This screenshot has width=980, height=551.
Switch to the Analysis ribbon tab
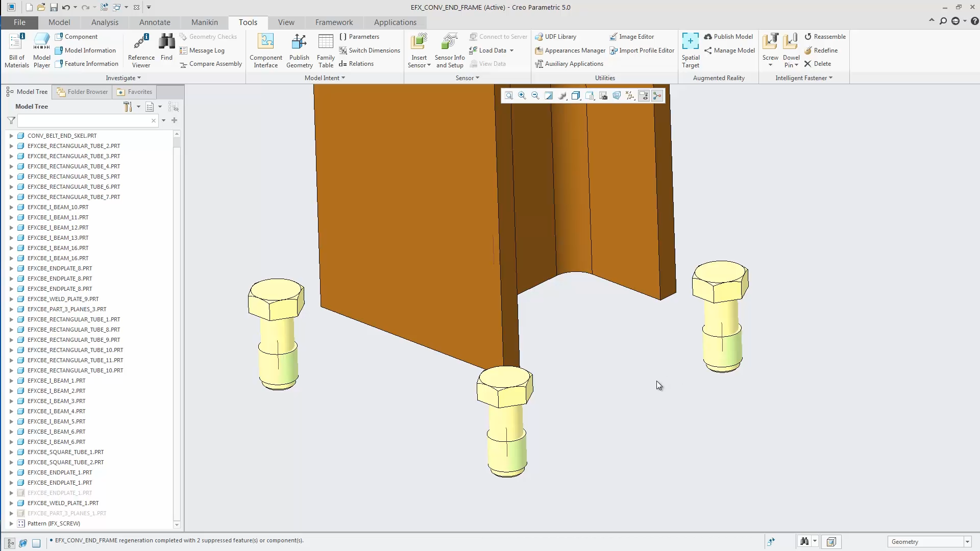(105, 22)
